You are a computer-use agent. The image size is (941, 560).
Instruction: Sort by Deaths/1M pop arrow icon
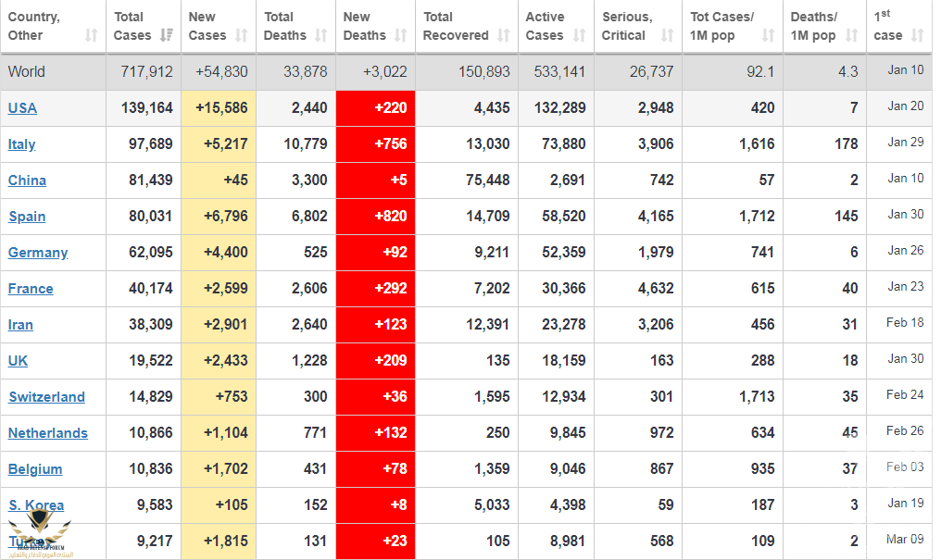tap(851, 35)
